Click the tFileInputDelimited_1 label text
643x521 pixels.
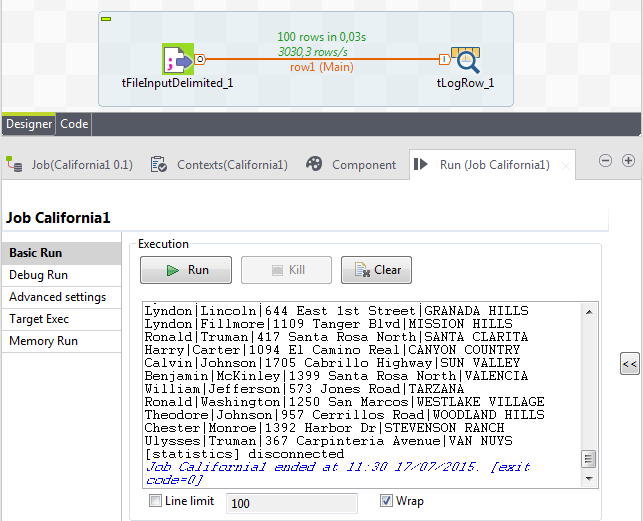coord(178,83)
